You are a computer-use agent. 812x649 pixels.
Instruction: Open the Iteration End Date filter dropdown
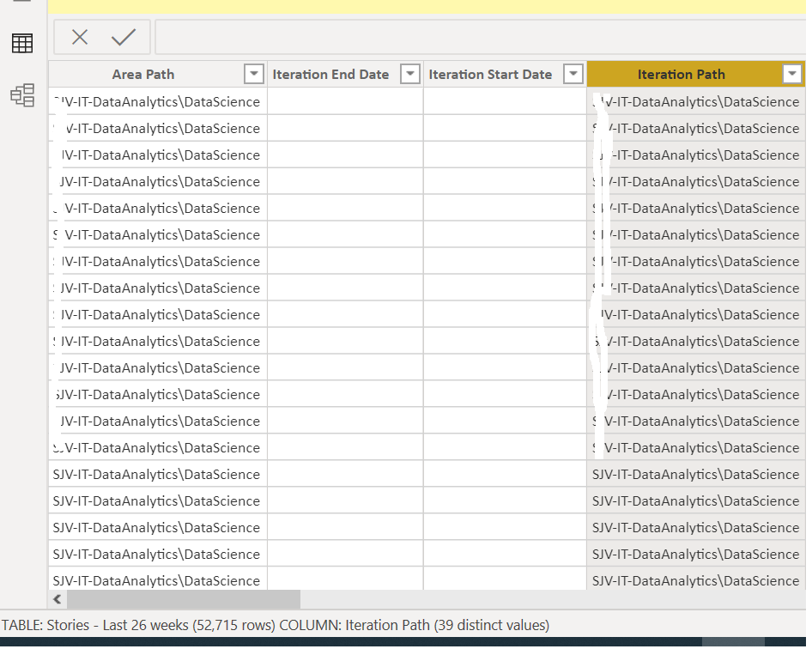[x=409, y=74]
